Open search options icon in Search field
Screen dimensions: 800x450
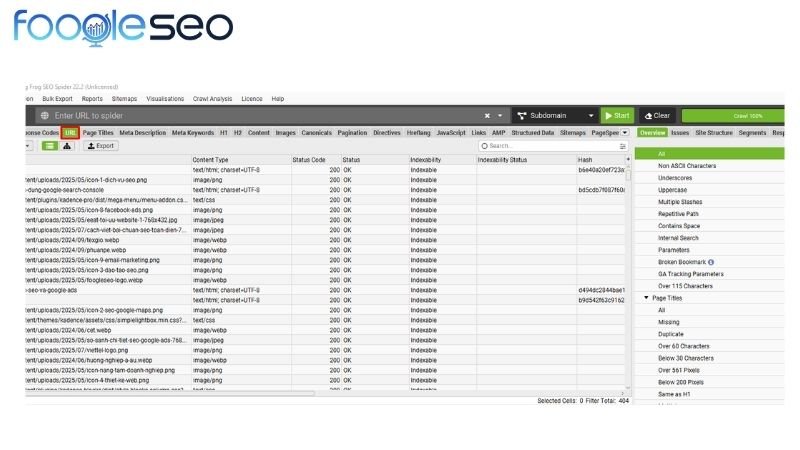622,146
